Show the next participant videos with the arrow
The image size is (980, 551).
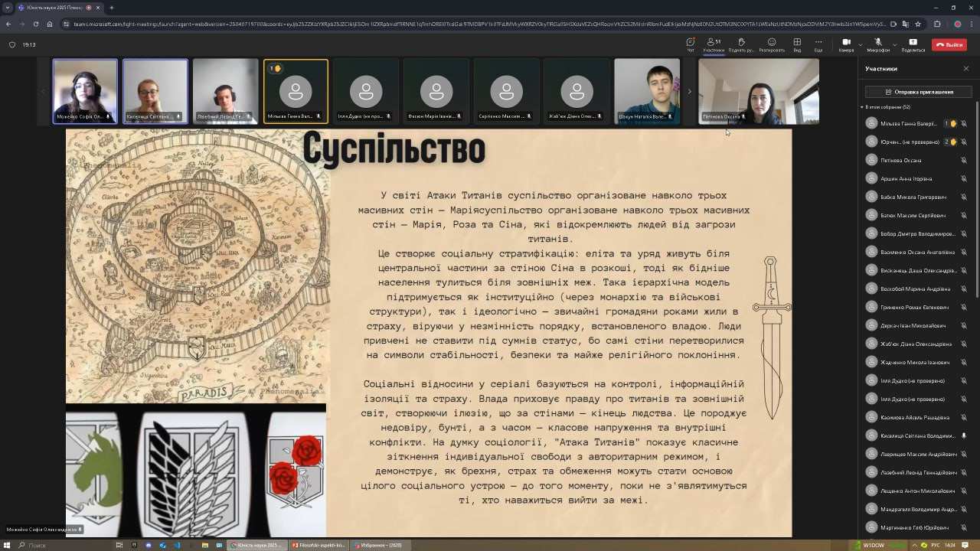pos(689,91)
